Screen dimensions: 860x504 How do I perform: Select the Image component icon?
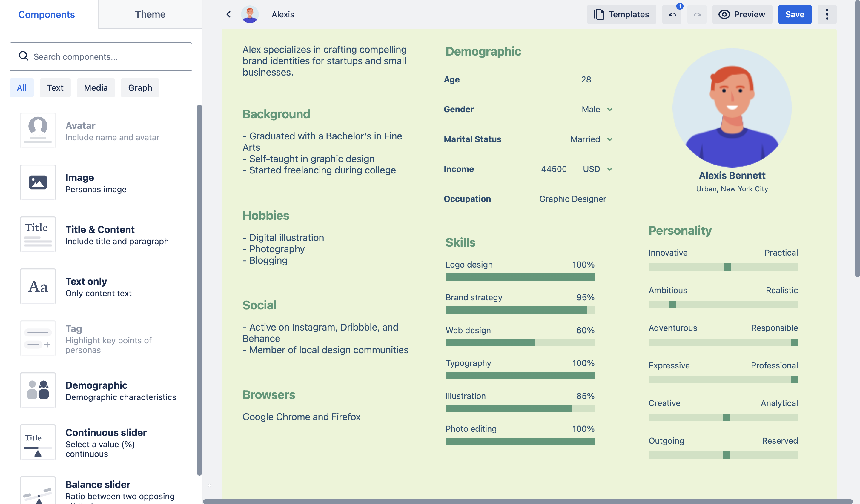38,182
